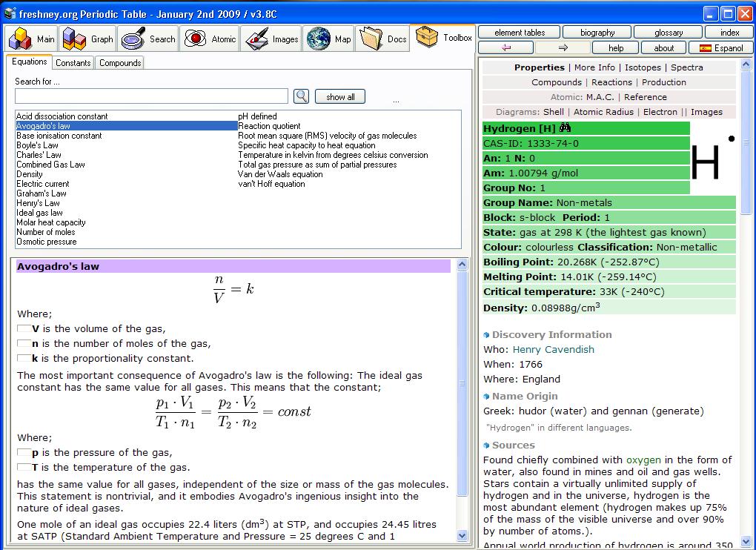Go forward with the right arrow button
Screen dimensions: 756x550
tap(563, 47)
